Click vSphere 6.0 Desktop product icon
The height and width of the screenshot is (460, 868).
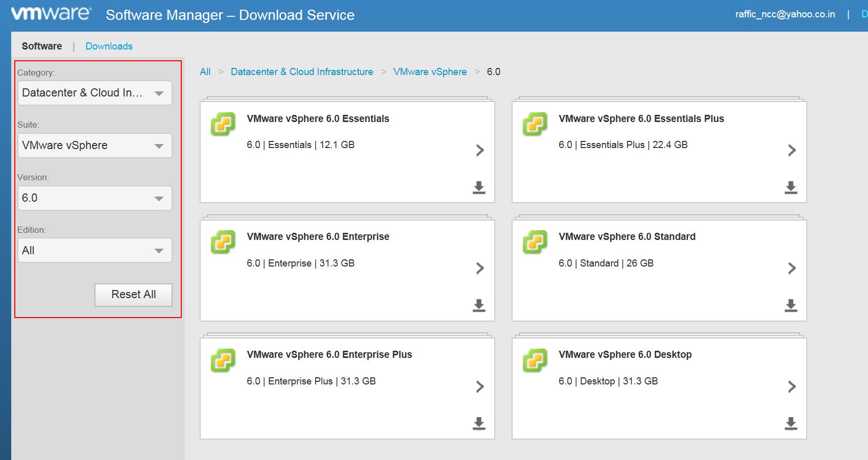535,360
